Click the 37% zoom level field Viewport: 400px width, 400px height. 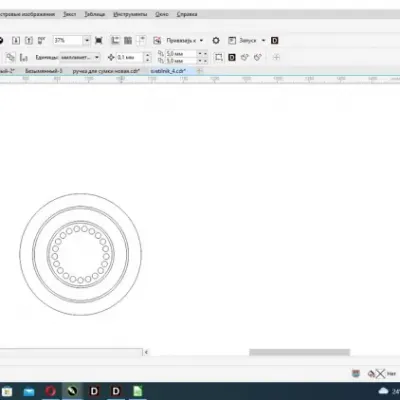click(x=68, y=40)
